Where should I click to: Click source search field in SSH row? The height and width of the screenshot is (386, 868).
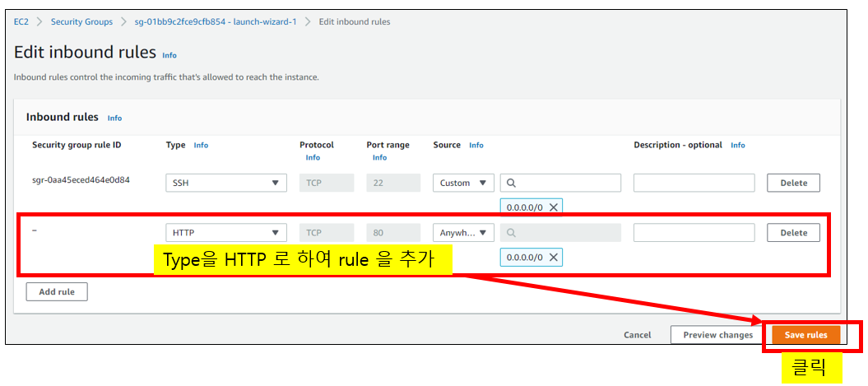(560, 183)
